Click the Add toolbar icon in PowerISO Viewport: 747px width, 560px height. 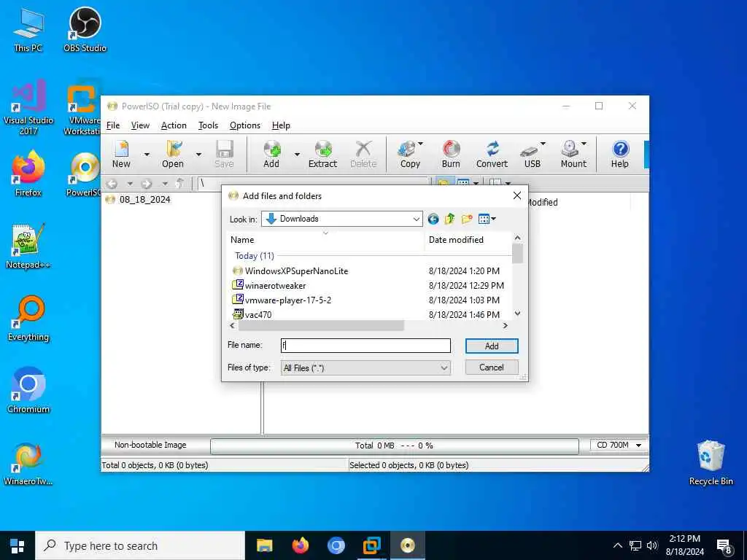coord(271,154)
